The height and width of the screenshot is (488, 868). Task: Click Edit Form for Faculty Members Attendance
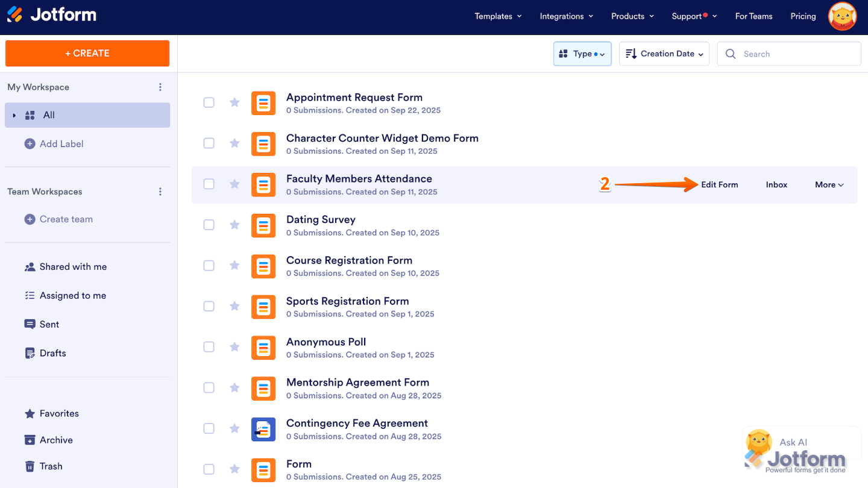[x=719, y=185]
